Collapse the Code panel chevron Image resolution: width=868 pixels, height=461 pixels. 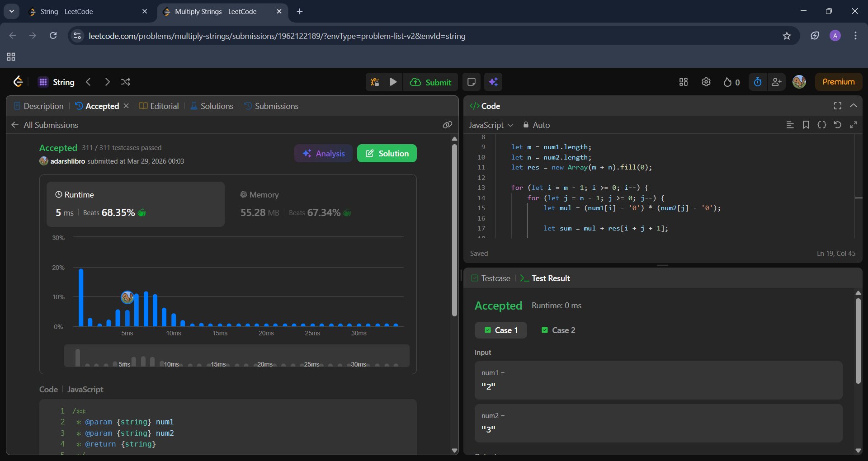tap(854, 106)
